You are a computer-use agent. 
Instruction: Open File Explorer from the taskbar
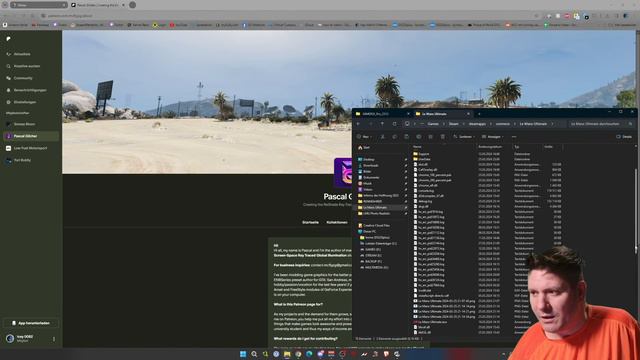point(287,354)
